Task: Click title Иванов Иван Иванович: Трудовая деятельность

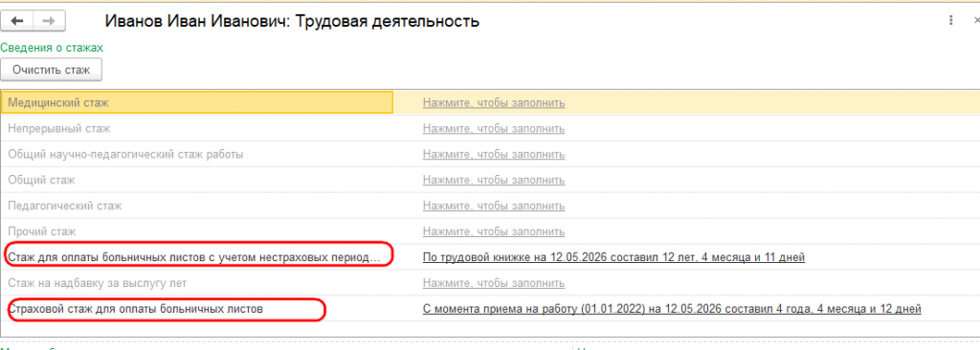Action: click(292, 21)
